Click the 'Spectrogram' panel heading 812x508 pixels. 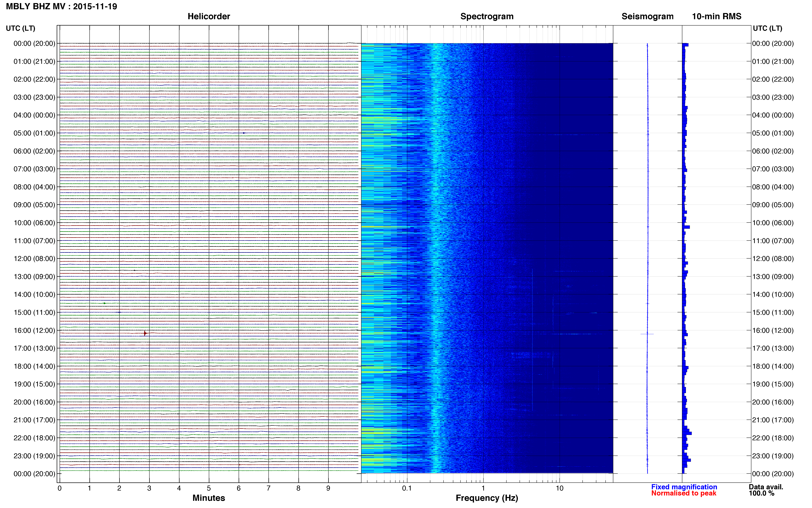(x=487, y=16)
